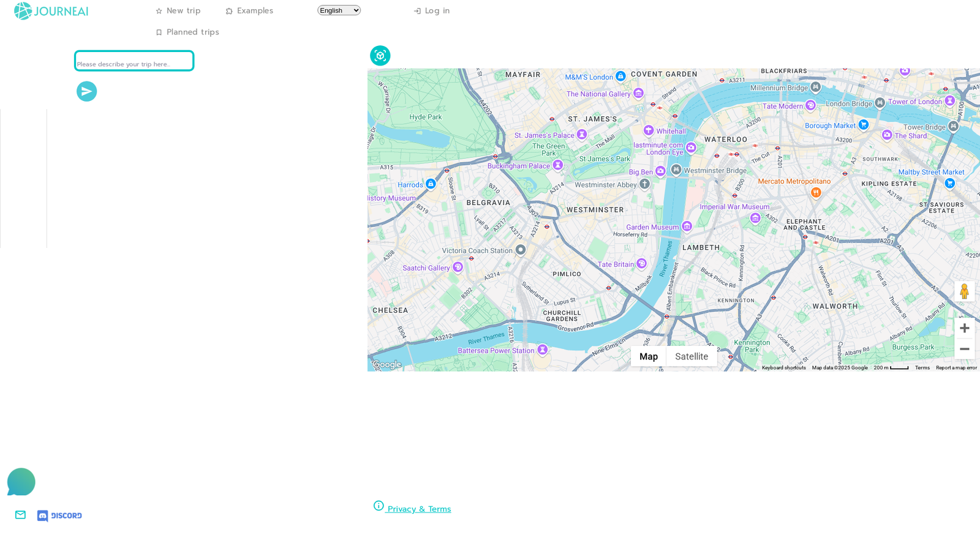Click the Burgess Park label

coord(913,347)
